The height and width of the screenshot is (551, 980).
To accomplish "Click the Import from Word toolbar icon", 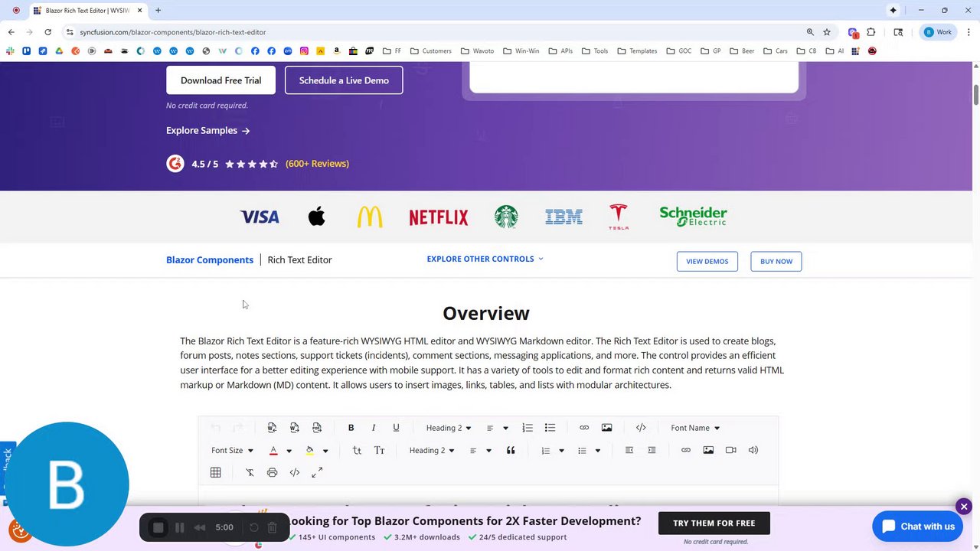I will (272, 428).
